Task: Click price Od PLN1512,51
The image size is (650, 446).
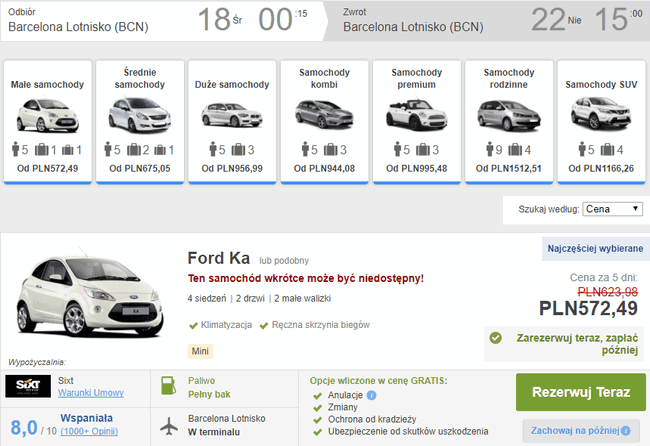Action: click(509, 169)
